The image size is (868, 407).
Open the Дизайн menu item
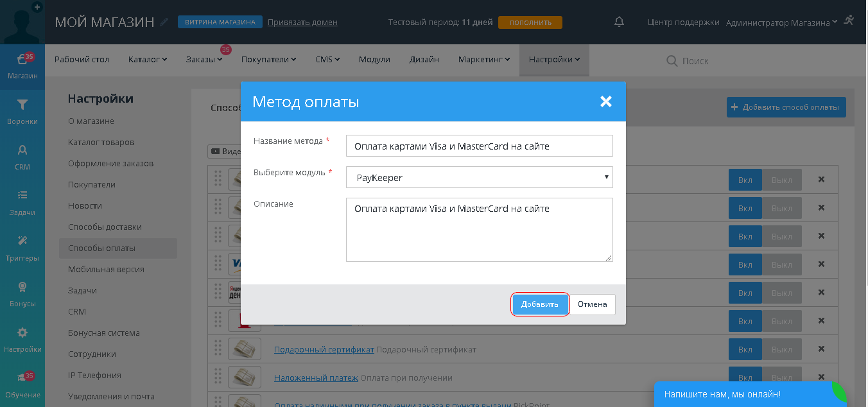point(424,60)
